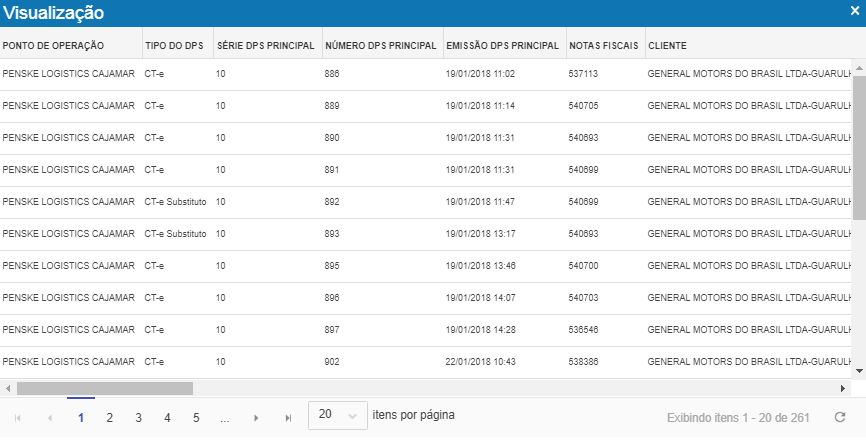Screen dimensions: 866x440
Task: Click CT-e Substituto in row 892
Action: pos(176,202)
